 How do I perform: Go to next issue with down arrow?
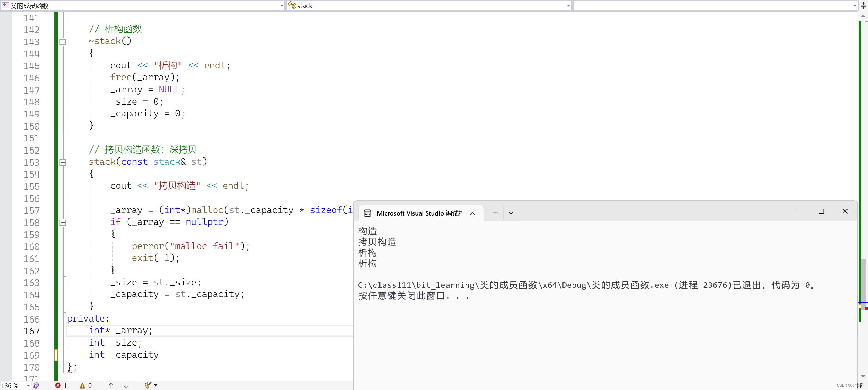point(126,385)
